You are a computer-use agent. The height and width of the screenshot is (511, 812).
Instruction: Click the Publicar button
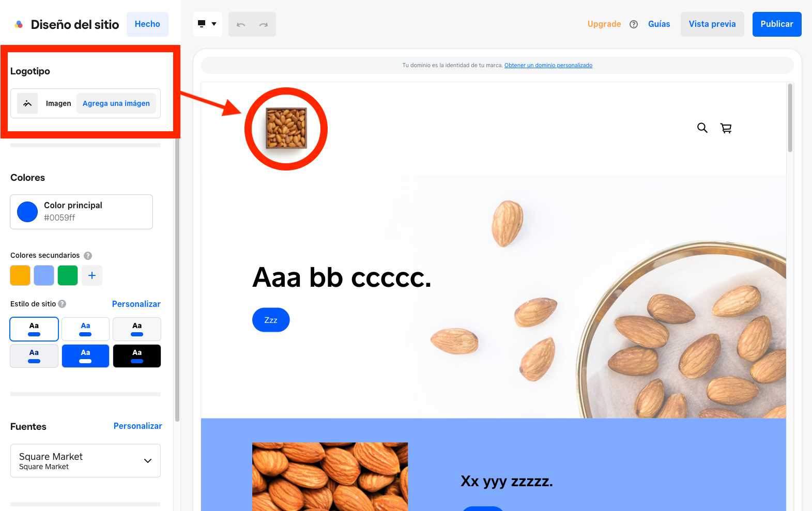777,24
